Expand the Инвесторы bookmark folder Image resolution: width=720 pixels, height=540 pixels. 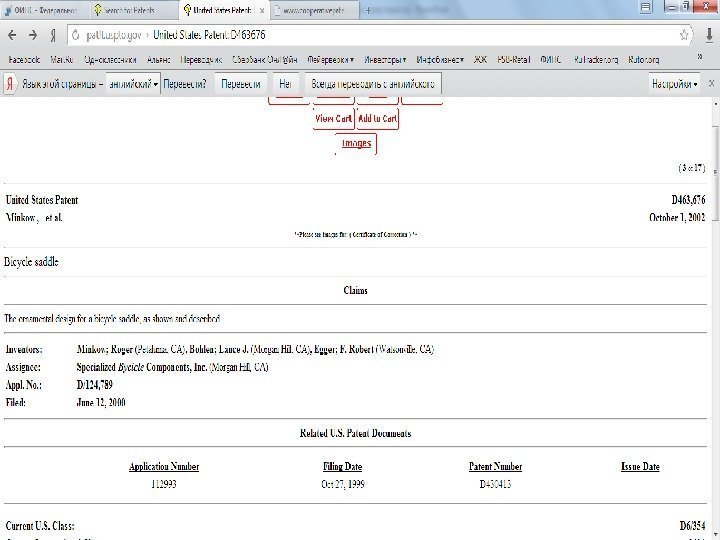coord(385,59)
